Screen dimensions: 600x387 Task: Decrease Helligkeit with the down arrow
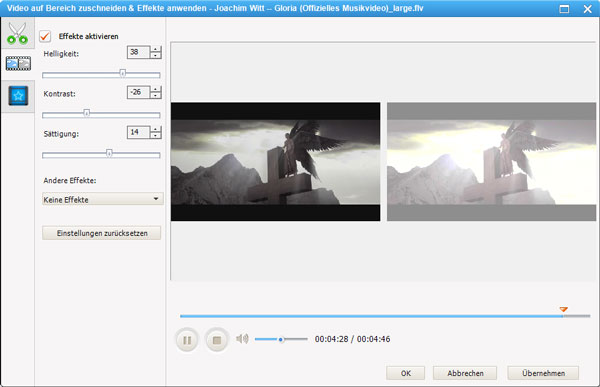[156, 56]
